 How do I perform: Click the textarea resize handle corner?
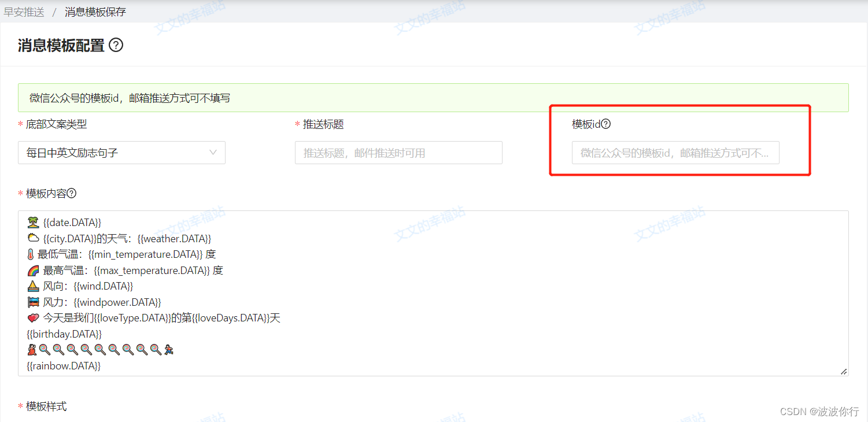pos(844,372)
